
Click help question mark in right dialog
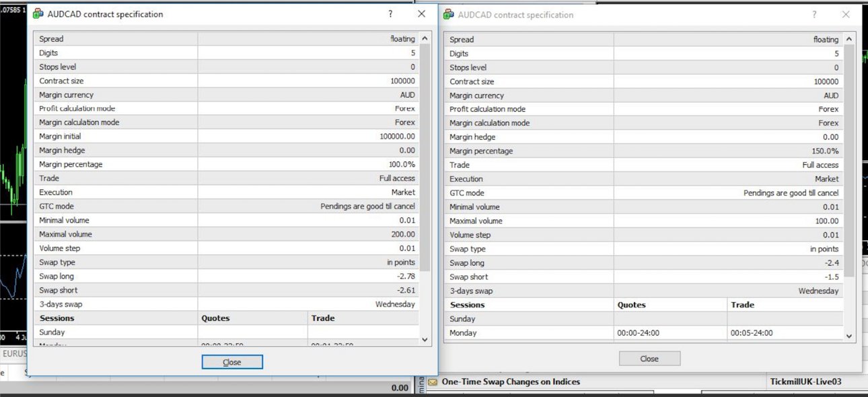[814, 15]
